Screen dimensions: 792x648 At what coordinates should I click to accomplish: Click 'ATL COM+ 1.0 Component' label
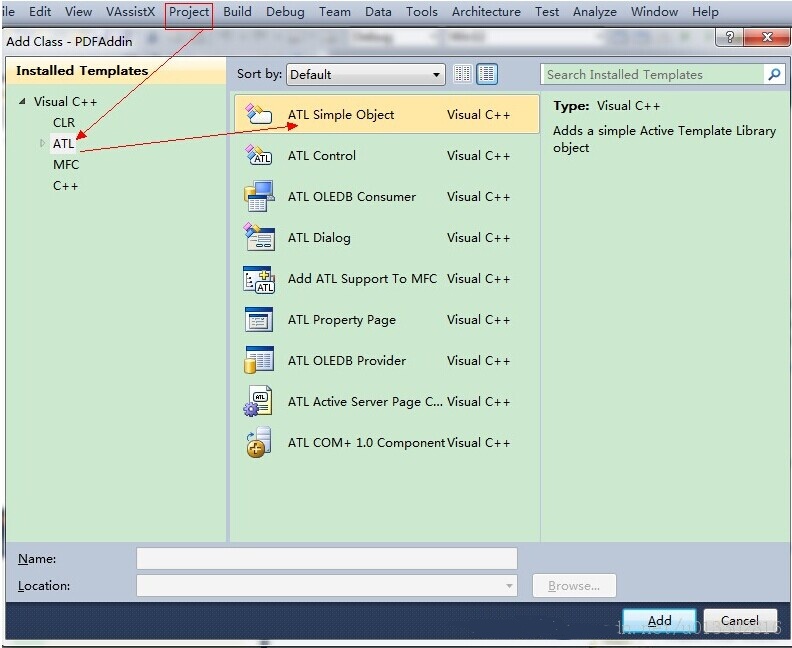coord(366,442)
